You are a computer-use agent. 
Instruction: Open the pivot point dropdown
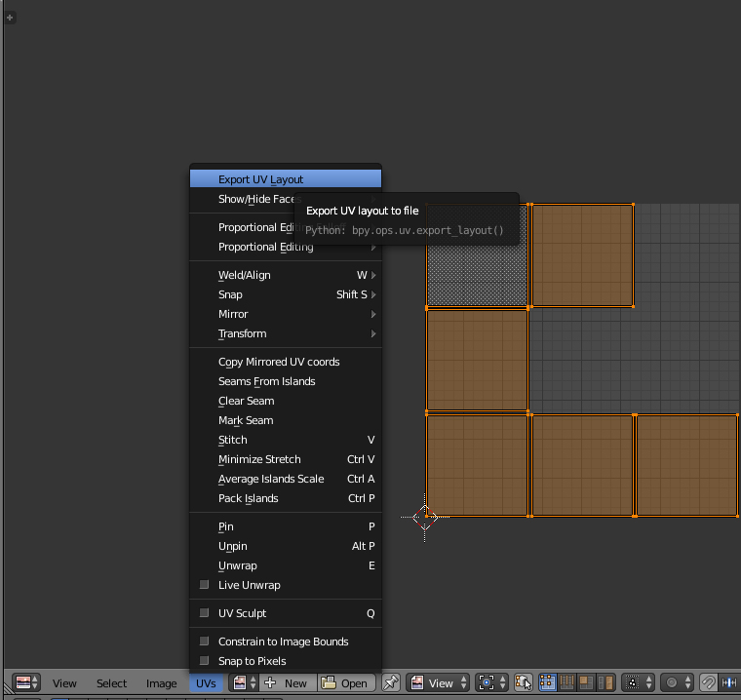pos(492,683)
